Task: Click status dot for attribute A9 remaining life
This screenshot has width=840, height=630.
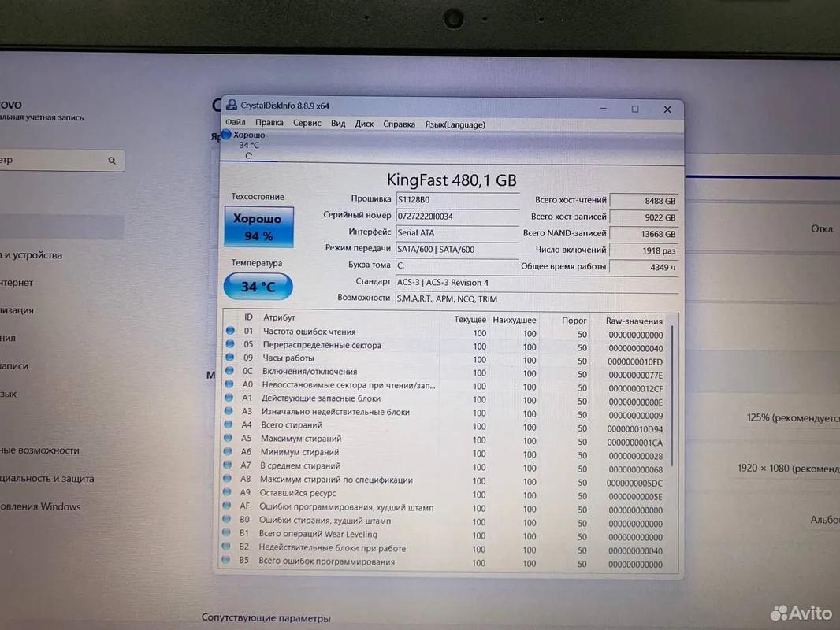Action: tap(227, 492)
